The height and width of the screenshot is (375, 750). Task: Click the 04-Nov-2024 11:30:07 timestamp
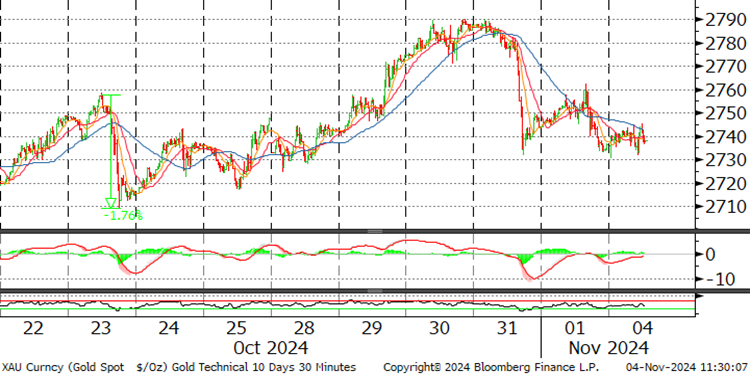tap(686, 367)
